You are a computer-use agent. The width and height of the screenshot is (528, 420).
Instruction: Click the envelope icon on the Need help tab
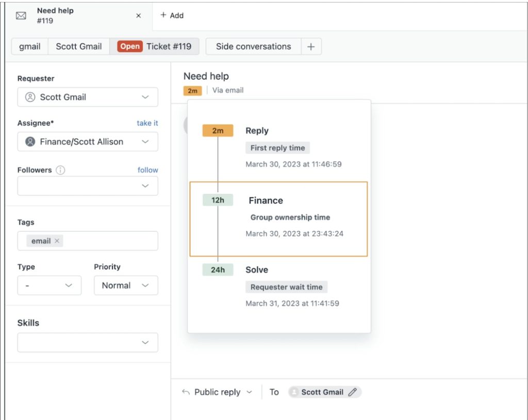point(21,16)
